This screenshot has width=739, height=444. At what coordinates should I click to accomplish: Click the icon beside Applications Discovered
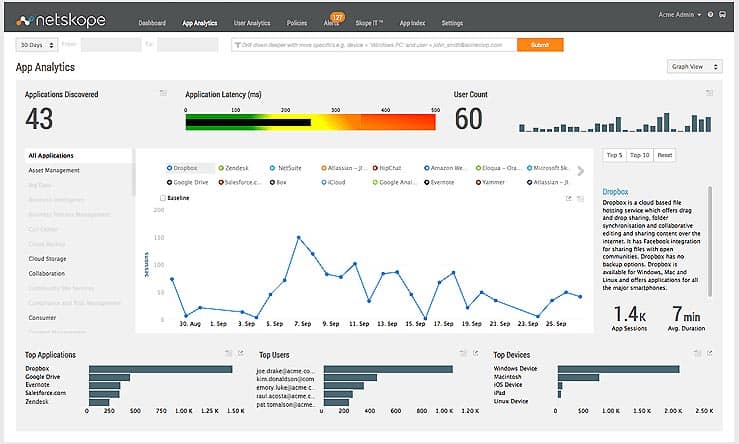[x=163, y=93]
